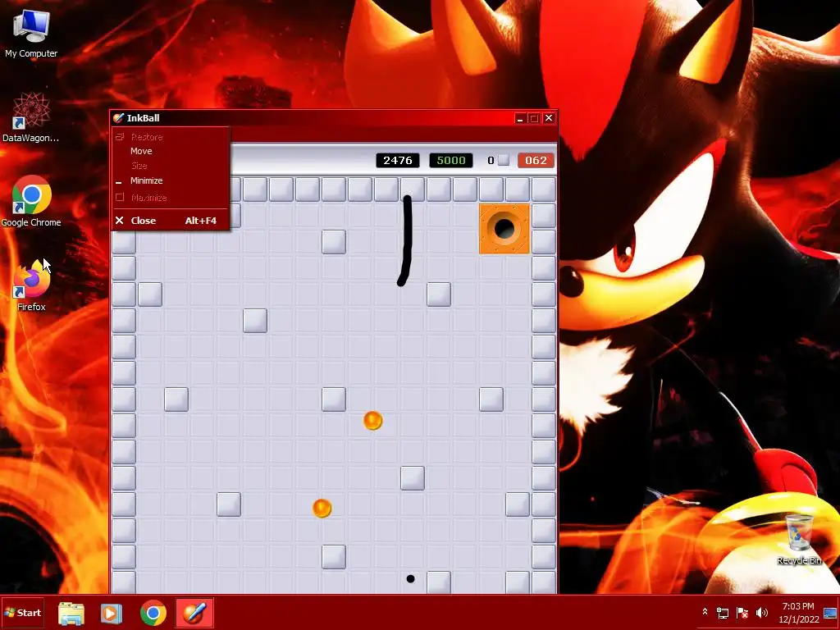840x630 pixels.
Task: Click the red 062 timer display
Action: 536,160
